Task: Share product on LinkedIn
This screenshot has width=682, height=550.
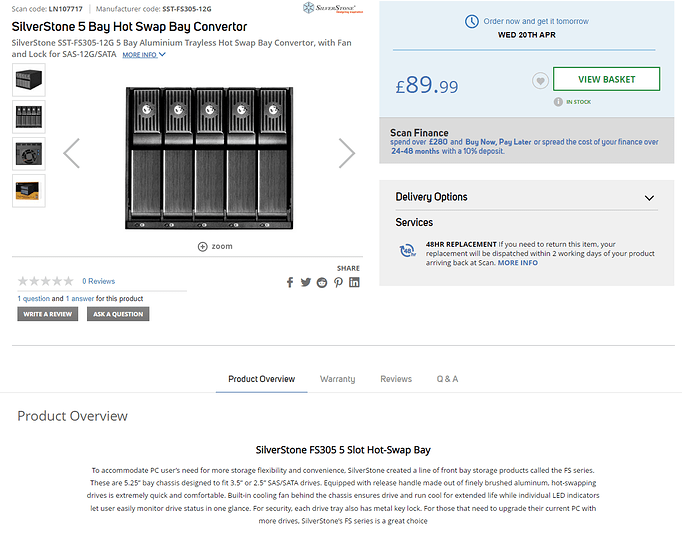Action: tap(354, 283)
